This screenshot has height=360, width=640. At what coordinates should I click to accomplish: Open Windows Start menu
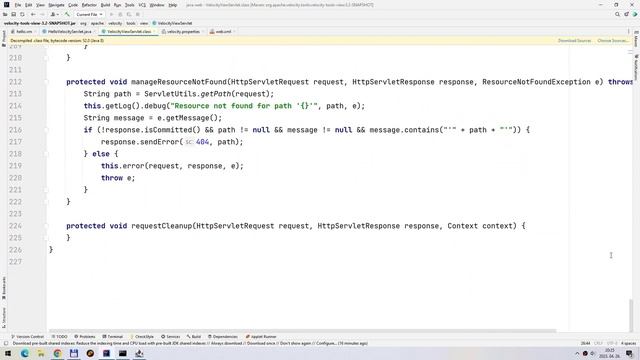(x=8, y=353)
